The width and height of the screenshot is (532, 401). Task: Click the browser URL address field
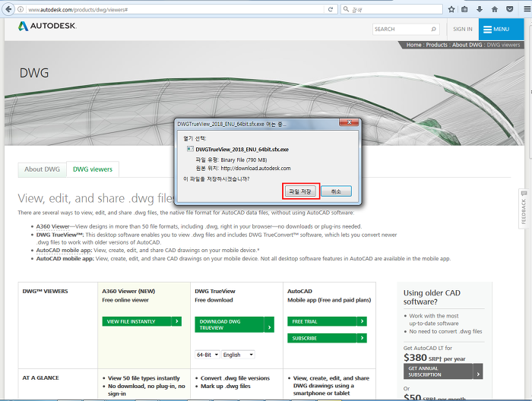point(174,9)
